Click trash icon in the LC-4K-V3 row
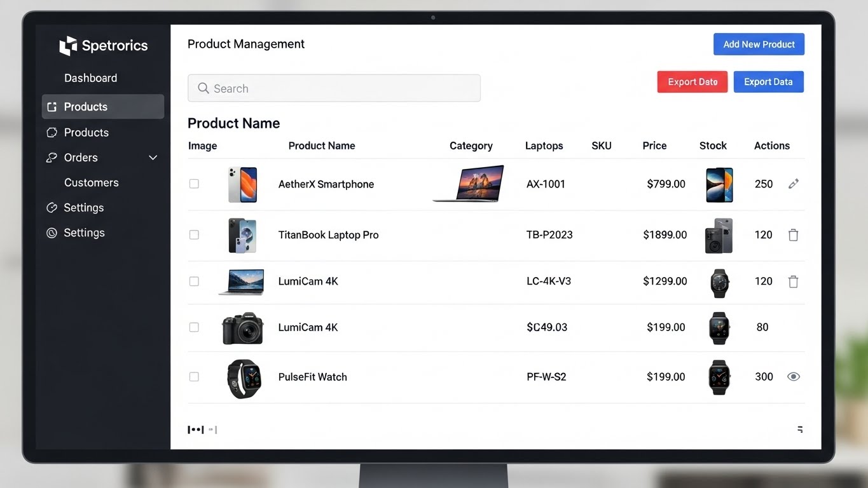 pyautogui.click(x=793, y=281)
